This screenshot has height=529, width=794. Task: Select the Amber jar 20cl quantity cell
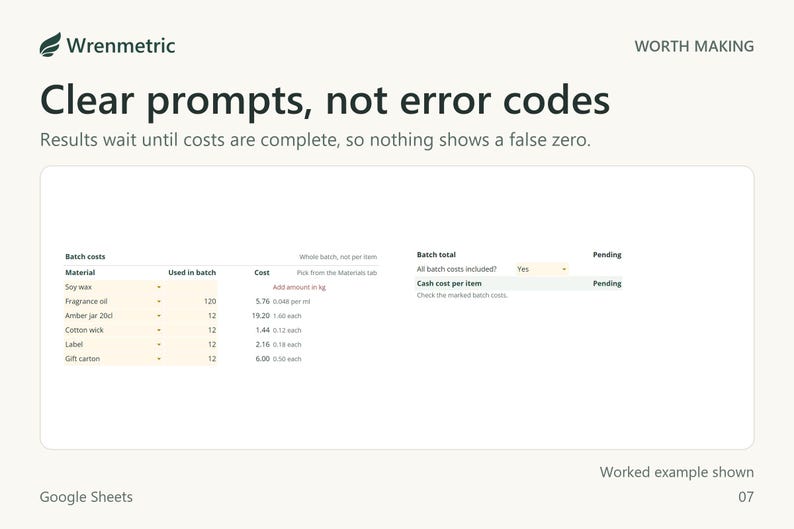coord(191,316)
